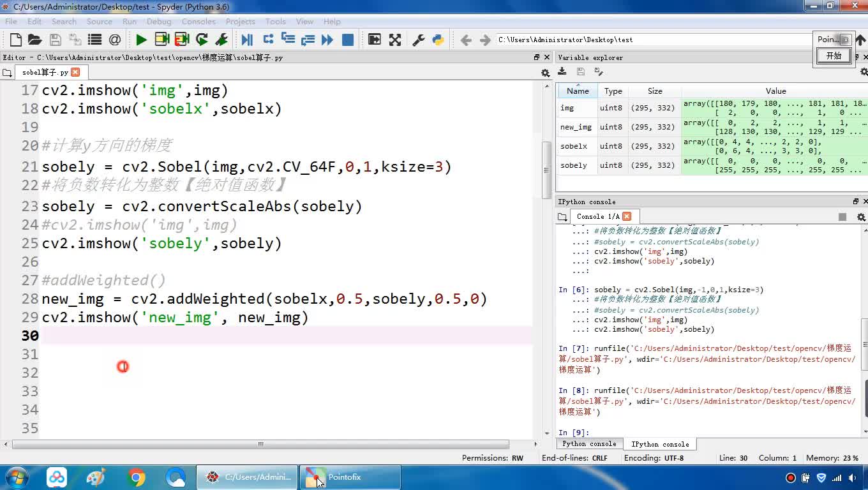The image size is (868, 490).
Task: Open Preferences with the wrench icon
Action: click(419, 40)
